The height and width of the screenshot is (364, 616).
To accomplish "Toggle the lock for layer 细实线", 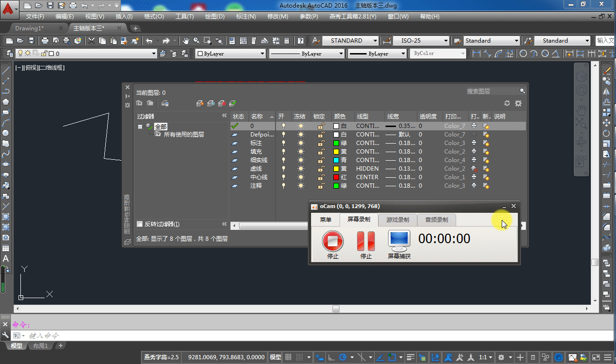I will point(321,160).
